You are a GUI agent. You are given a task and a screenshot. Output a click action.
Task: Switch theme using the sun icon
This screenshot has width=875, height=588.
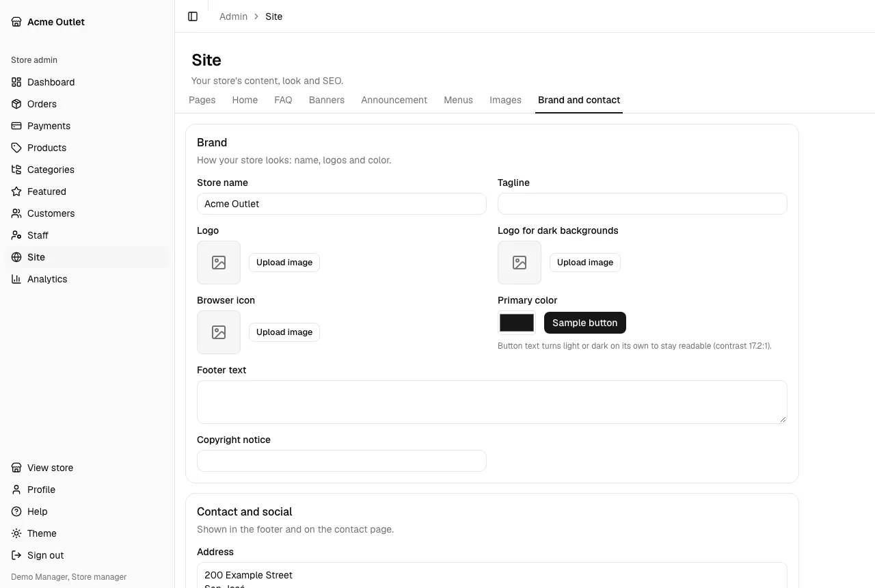16,533
